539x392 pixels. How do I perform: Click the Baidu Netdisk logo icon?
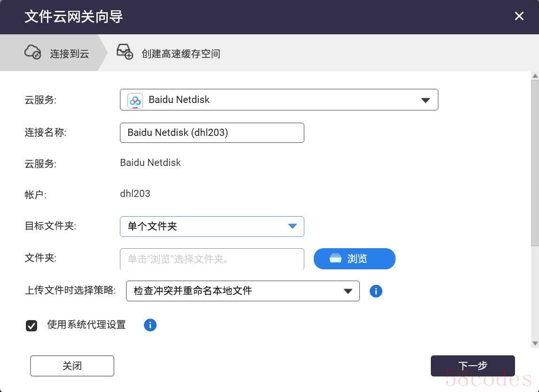pos(135,100)
